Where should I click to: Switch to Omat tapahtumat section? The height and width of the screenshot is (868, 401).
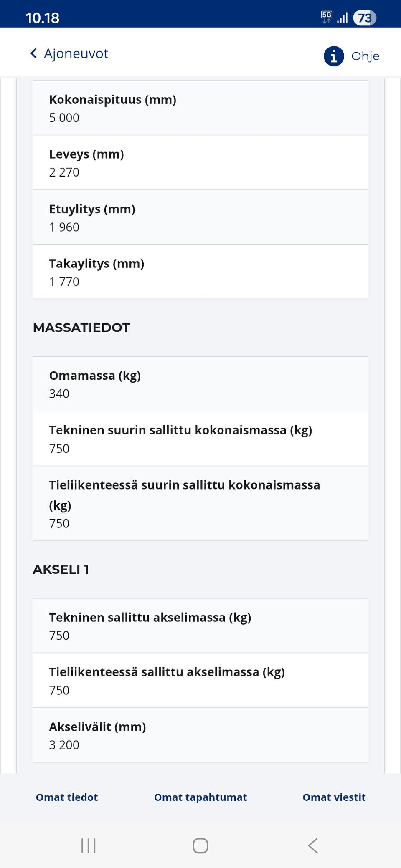tap(200, 797)
